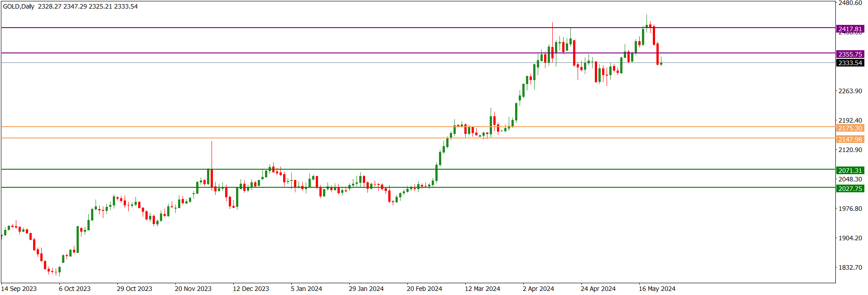868x295 pixels.
Task: Select the 16 May 2024 date marker
Action: [657, 289]
